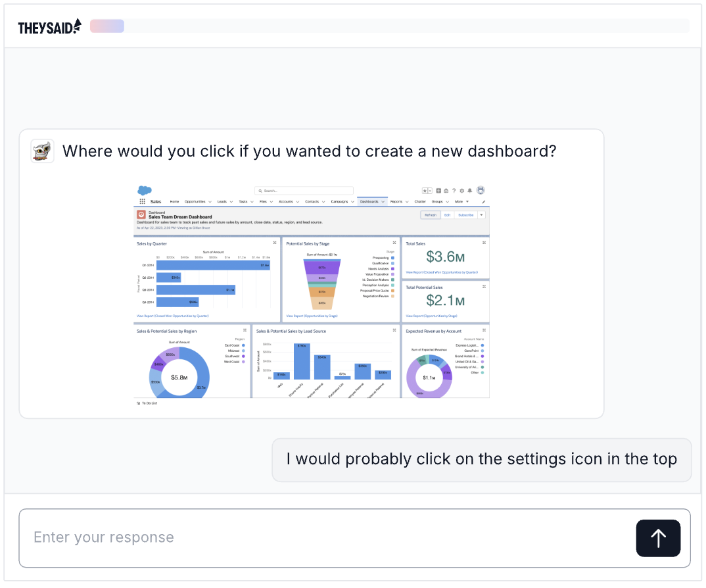Viewport: 706px width, 588px height.
Task: Open the Reports tab
Action: pos(396,202)
